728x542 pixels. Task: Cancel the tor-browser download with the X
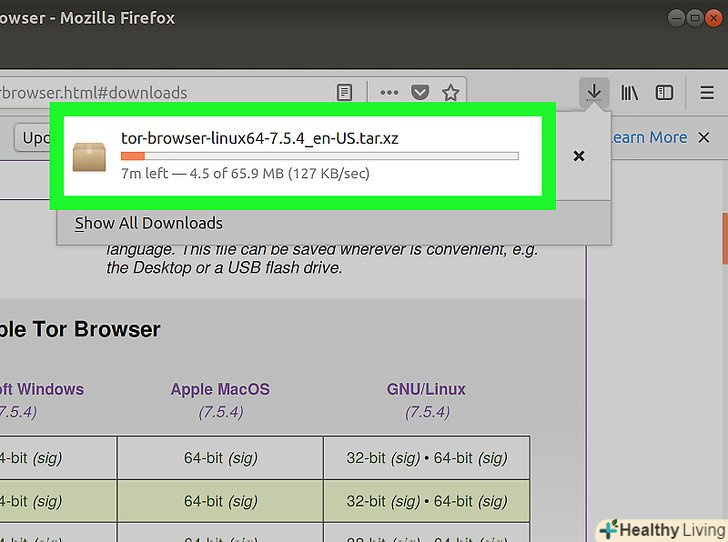578,156
